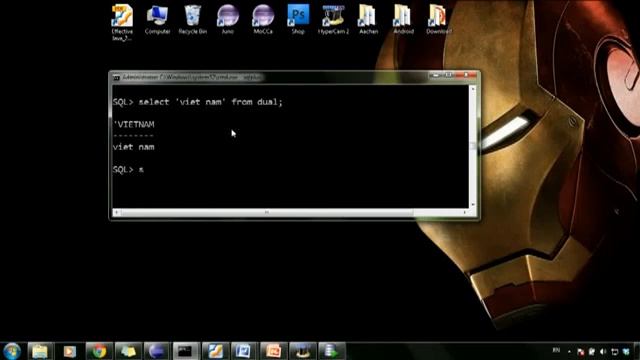Open the network tray icon

(x=614, y=351)
